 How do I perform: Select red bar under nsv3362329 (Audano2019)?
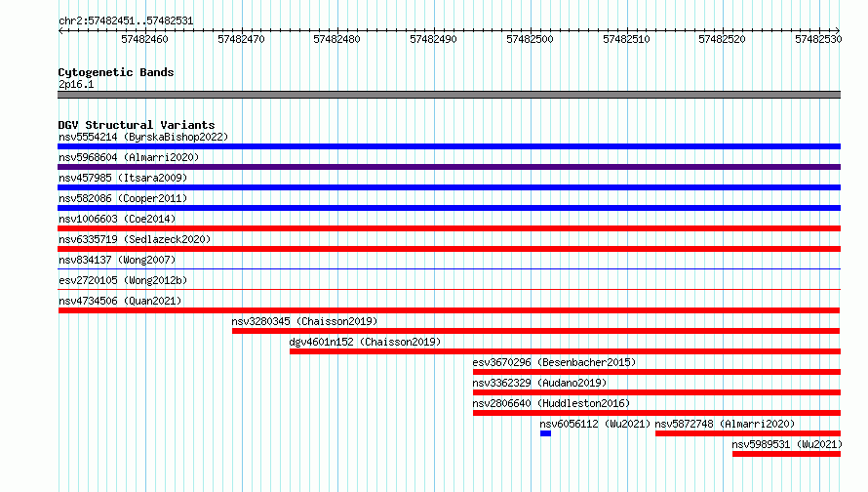pyautogui.click(x=656, y=392)
